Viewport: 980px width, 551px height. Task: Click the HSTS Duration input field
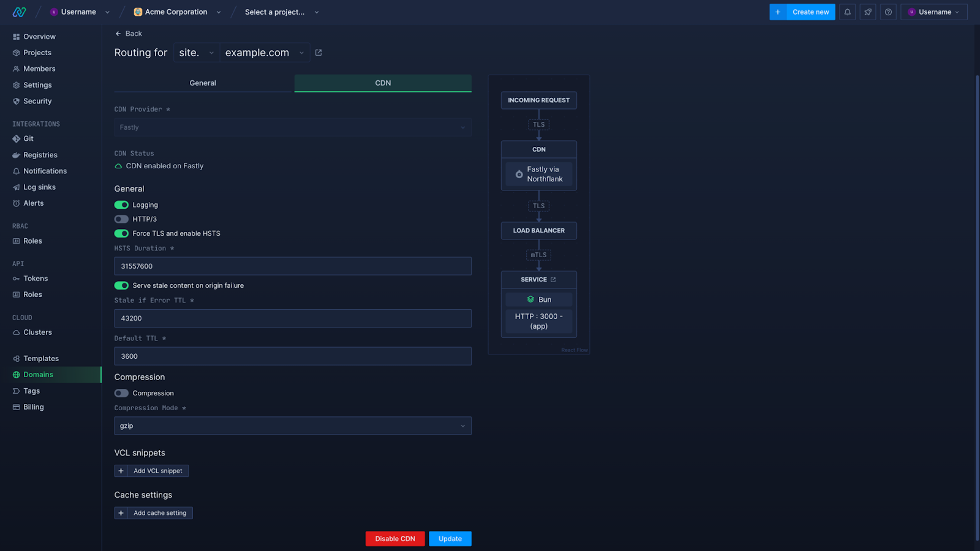pos(292,266)
